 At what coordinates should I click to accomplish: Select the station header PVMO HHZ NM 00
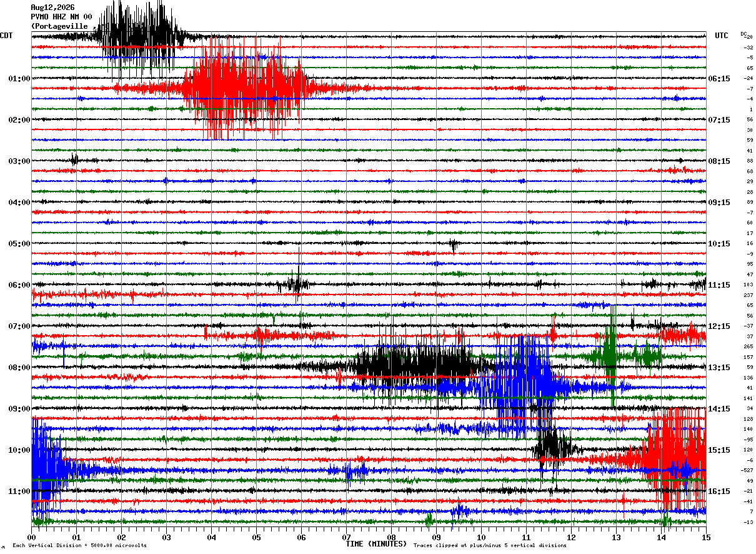(61, 17)
